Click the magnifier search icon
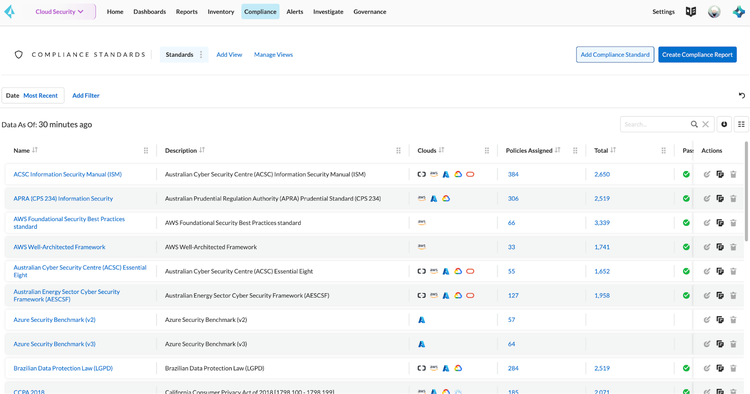This screenshot has width=750, height=394. pos(694,124)
